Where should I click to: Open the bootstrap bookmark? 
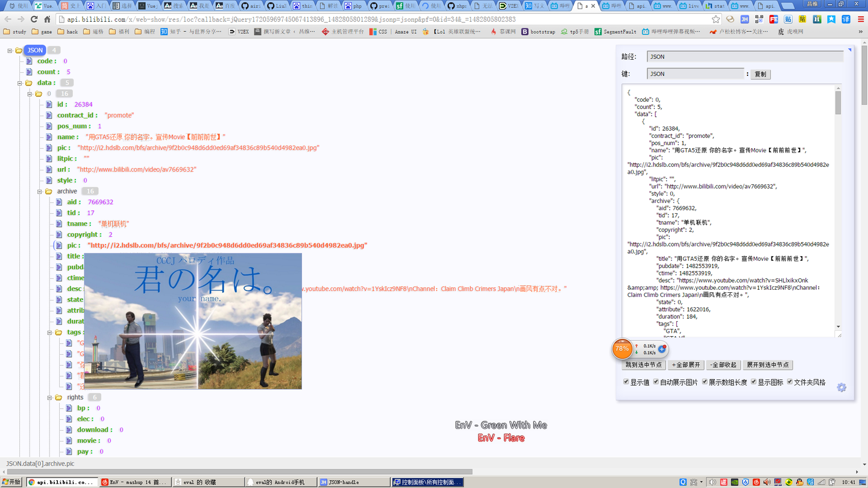(x=538, y=31)
